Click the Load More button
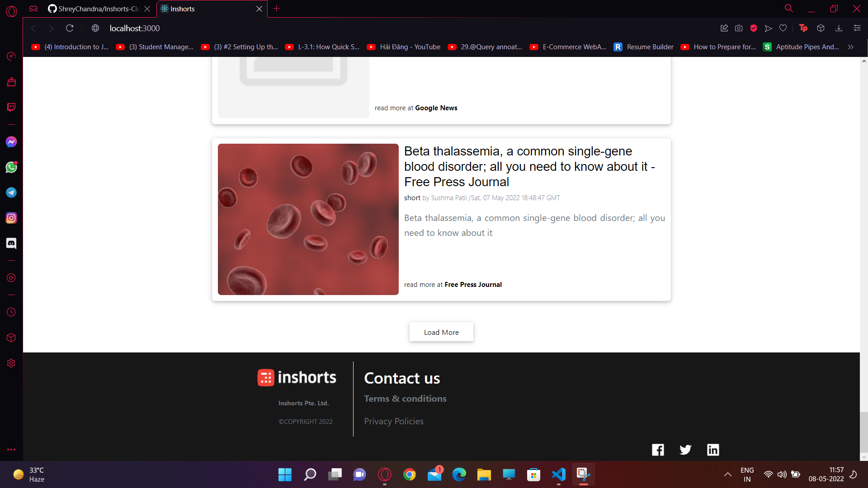The image size is (868, 488). 441,332
